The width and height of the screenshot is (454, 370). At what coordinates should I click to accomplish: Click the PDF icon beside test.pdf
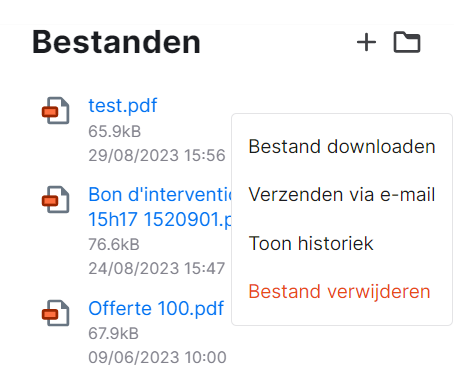pos(56,110)
